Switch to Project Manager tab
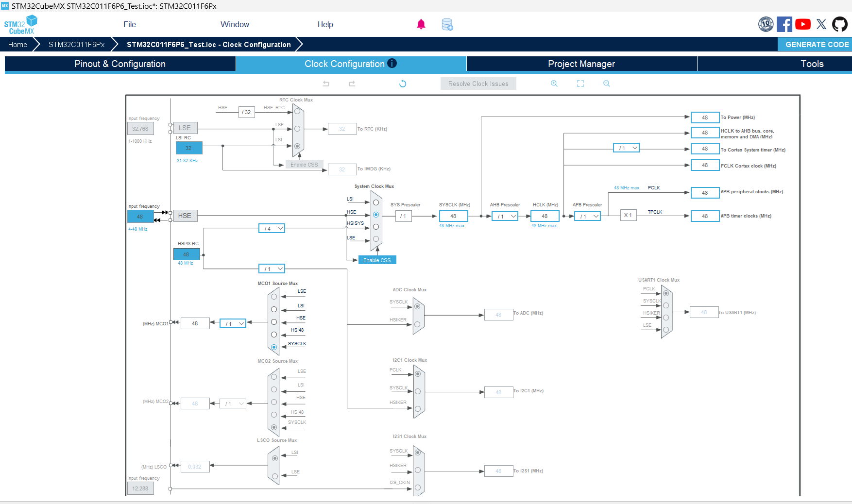Image resolution: width=852 pixels, height=504 pixels. (581, 64)
